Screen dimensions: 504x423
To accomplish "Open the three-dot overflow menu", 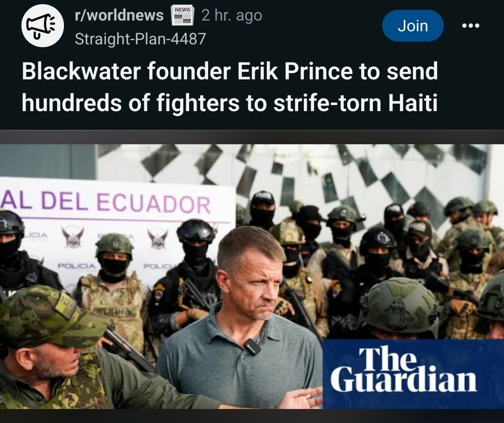I will [x=470, y=25].
